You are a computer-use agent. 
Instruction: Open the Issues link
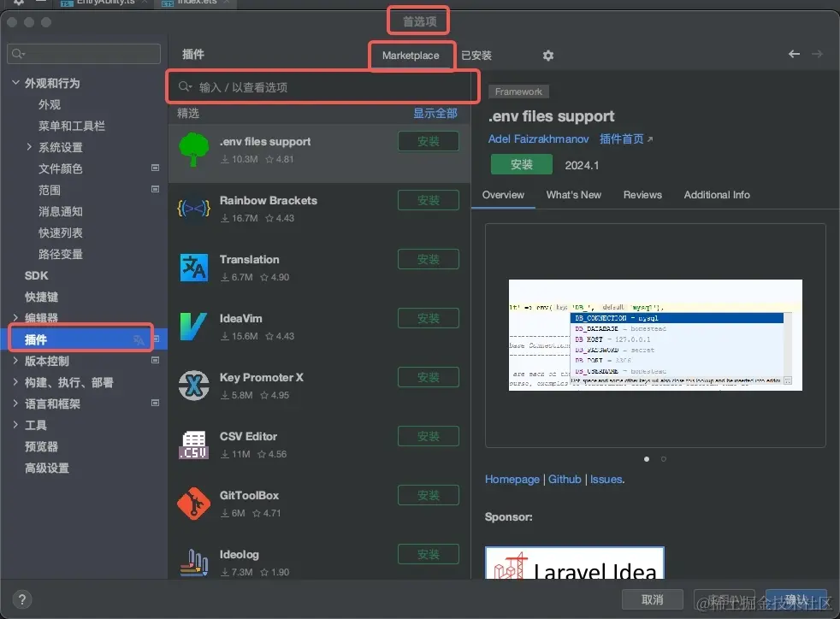click(606, 480)
